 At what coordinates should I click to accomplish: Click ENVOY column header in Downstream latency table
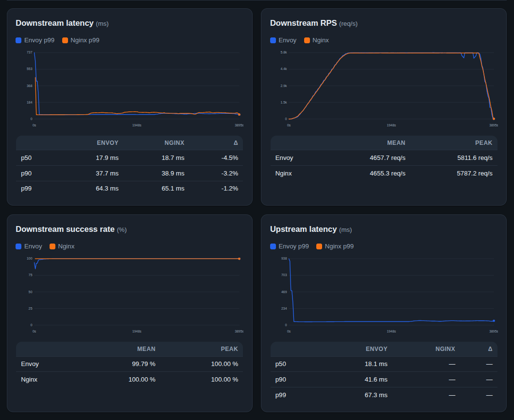[107, 143]
